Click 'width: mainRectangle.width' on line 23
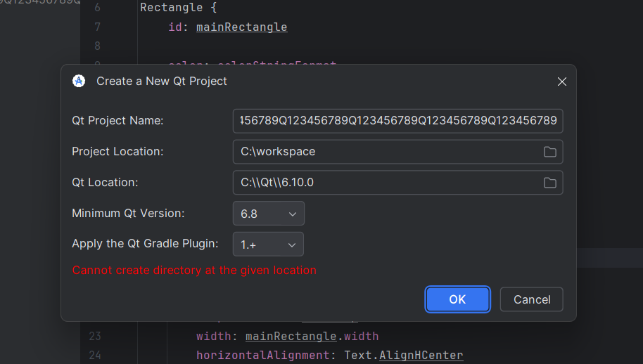 point(288,336)
